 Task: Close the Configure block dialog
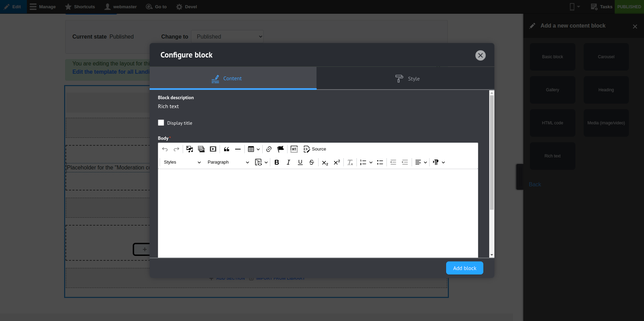tap(481, 55)
